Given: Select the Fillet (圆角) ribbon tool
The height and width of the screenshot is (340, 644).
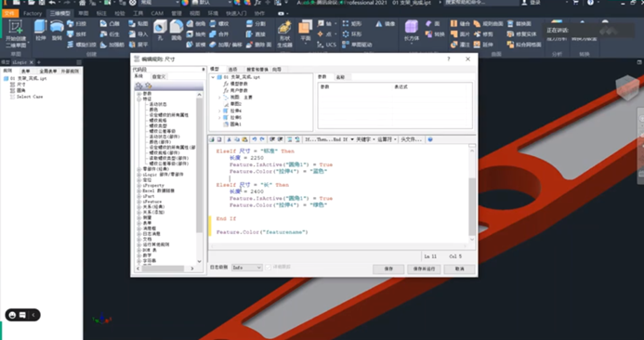Looking at the screenshot, I should (x=177, y=30).
